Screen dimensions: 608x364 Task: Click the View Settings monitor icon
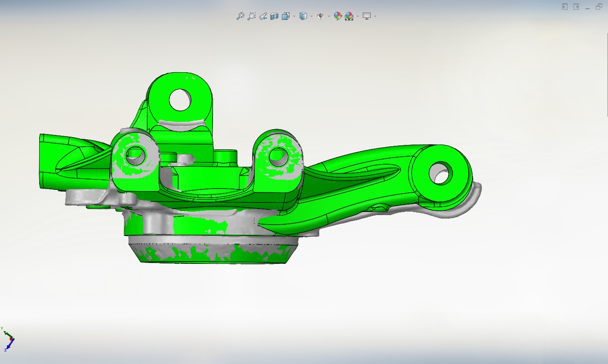pyautogui.click(x=367, y=16)
